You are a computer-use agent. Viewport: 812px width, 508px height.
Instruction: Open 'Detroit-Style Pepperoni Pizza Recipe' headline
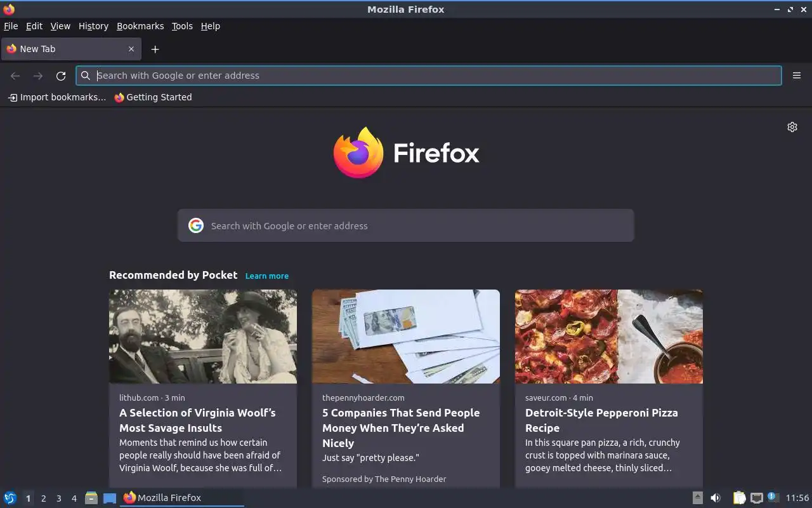point(601,420)
